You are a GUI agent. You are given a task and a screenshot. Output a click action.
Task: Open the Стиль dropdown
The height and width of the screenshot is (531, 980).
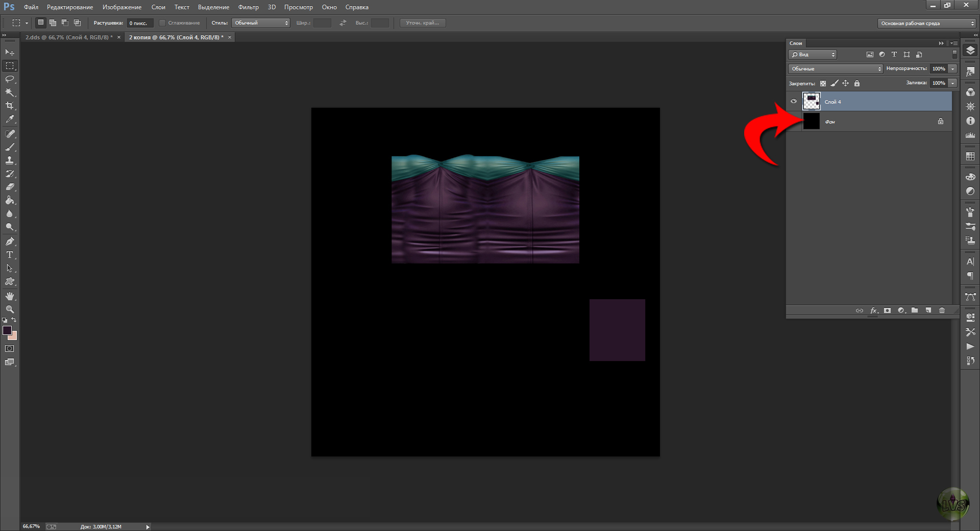[261, 23]
